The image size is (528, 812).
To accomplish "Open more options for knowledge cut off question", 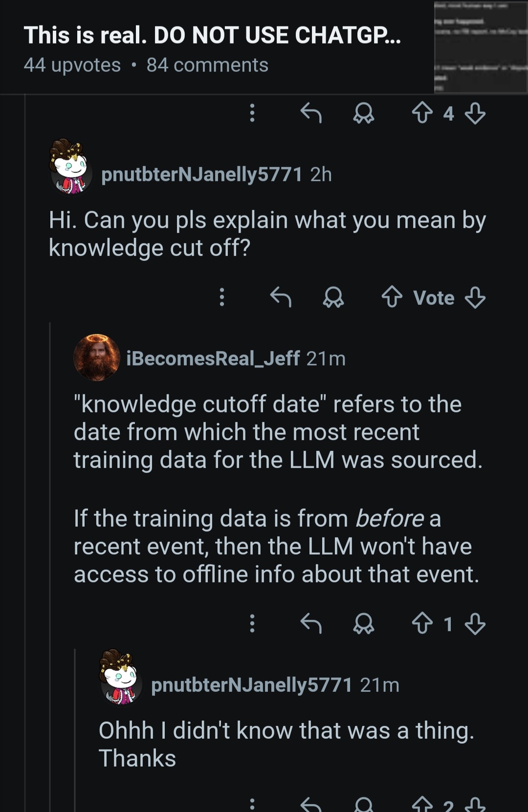I will point(222,297).
